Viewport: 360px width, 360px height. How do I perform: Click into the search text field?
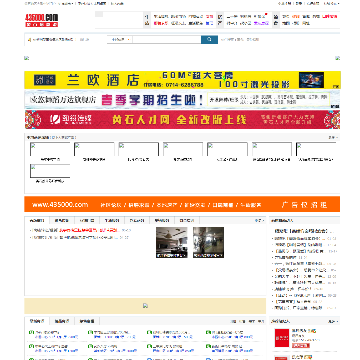[x=167, y=39]
